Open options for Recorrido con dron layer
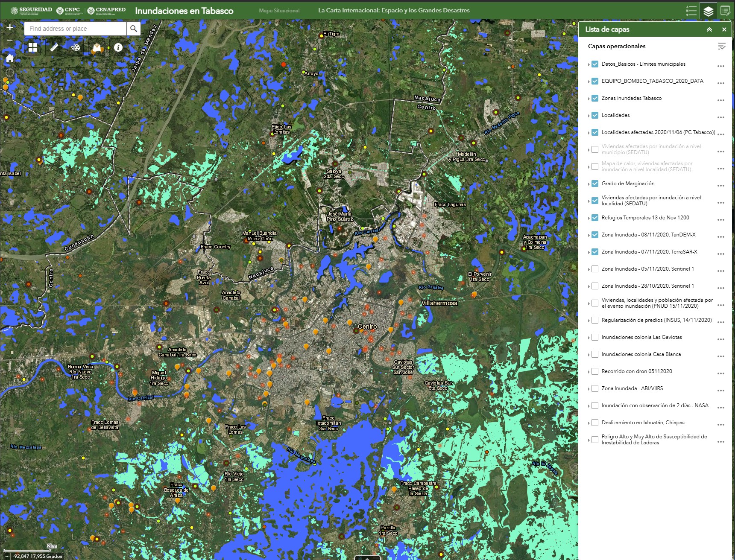735x560 pixels. [x=721, y=373]
